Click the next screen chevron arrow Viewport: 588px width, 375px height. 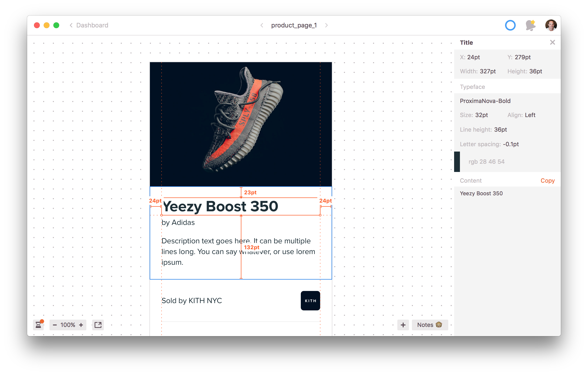pos(327,25)
